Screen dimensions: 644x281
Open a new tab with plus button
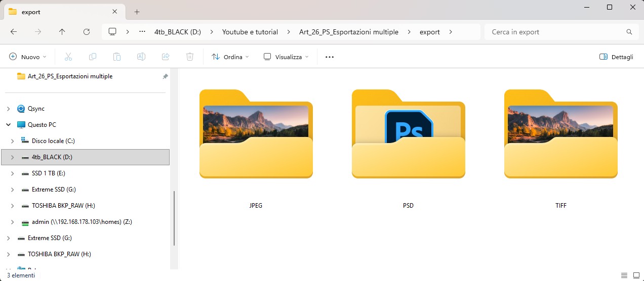tap(137, 12)
